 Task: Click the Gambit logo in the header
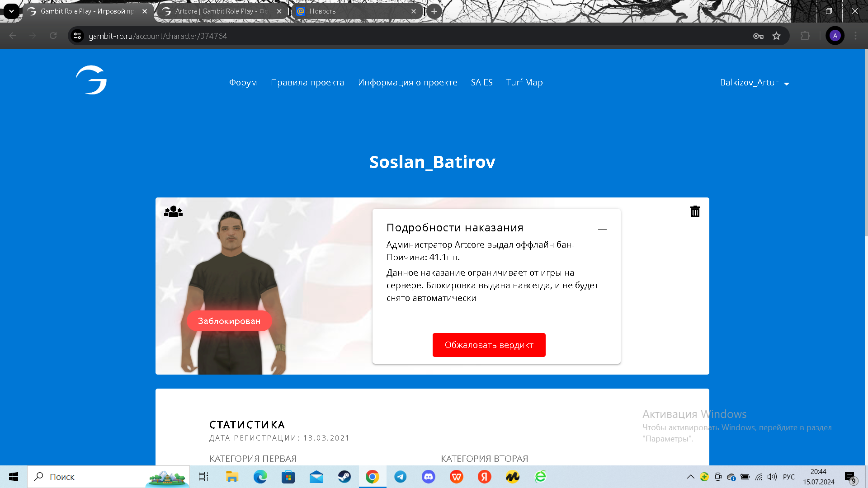tap(91, 80)
